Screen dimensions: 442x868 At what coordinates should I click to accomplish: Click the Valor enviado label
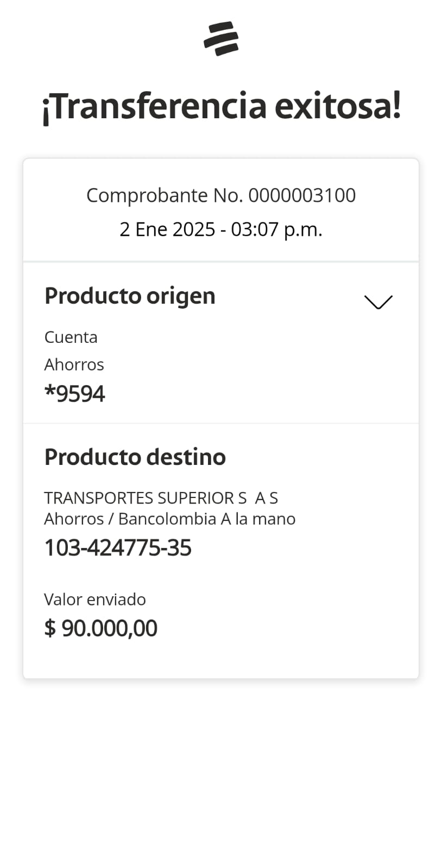click(94, 599)
